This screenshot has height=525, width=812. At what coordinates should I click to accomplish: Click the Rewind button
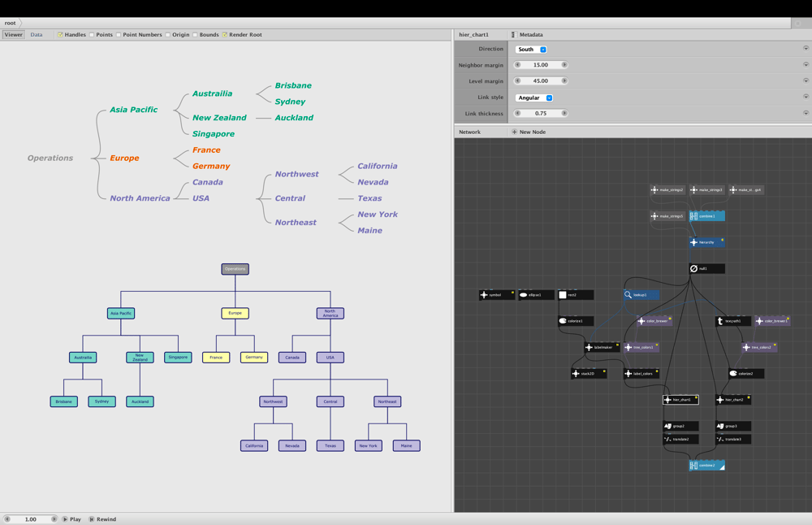coord(102,518)
